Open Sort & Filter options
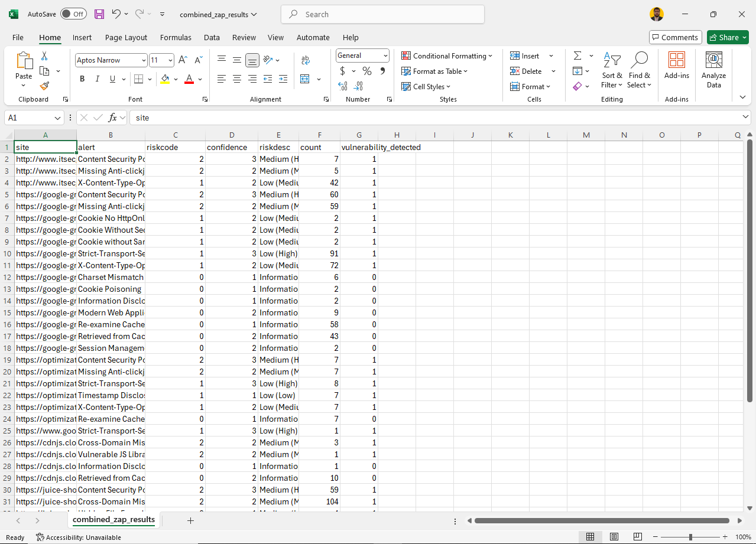756x544 pixels. [x=612, y=70]
